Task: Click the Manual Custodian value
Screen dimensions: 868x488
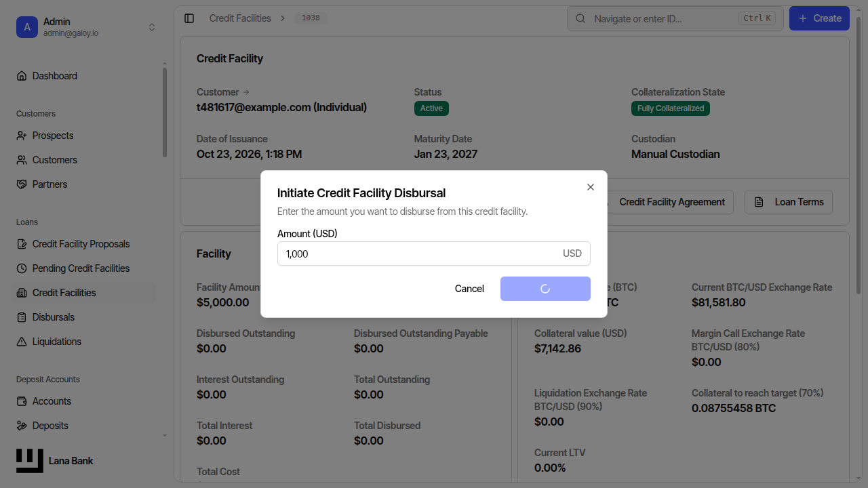Action: (x=675, y=154)
